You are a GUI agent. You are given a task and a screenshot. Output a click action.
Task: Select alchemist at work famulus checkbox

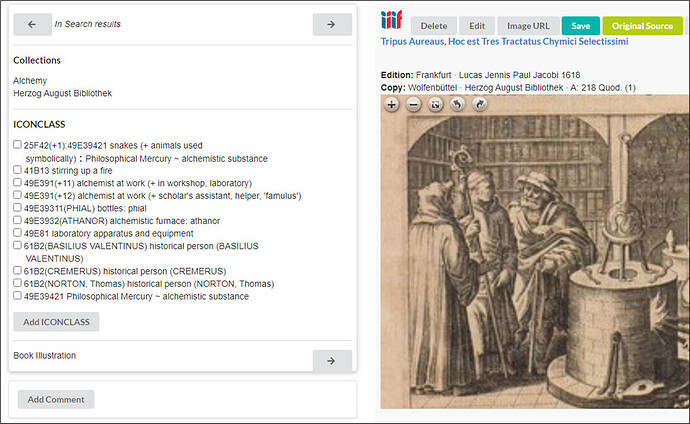(x=17, y=194)
